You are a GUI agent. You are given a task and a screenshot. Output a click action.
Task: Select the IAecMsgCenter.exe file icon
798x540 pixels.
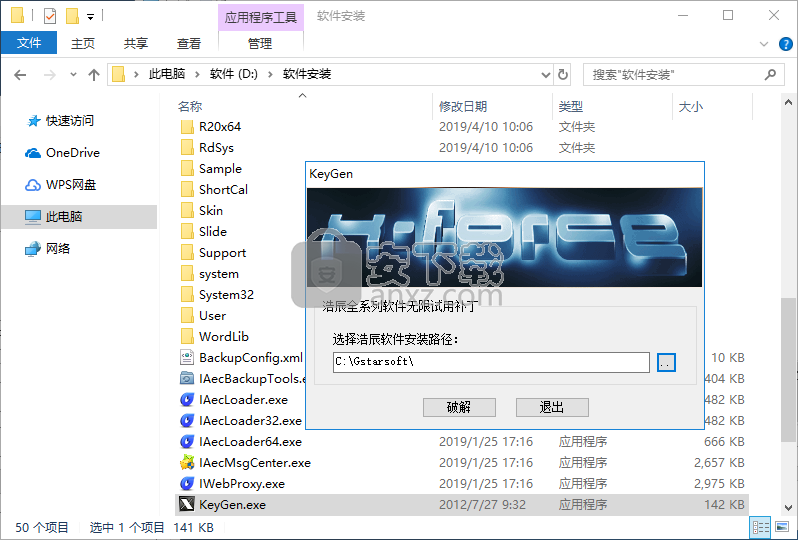pyautogui.click(x=187, y=463)
